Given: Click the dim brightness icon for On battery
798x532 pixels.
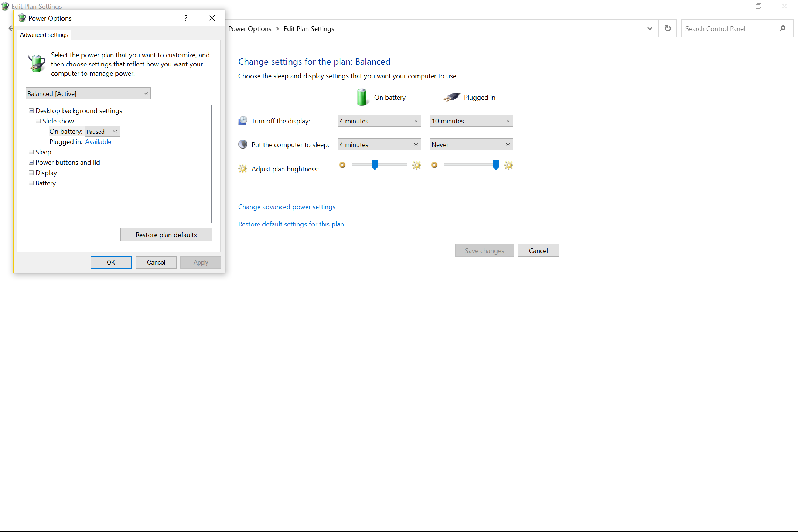Looking at the screenshot, I should click(342, 165).
